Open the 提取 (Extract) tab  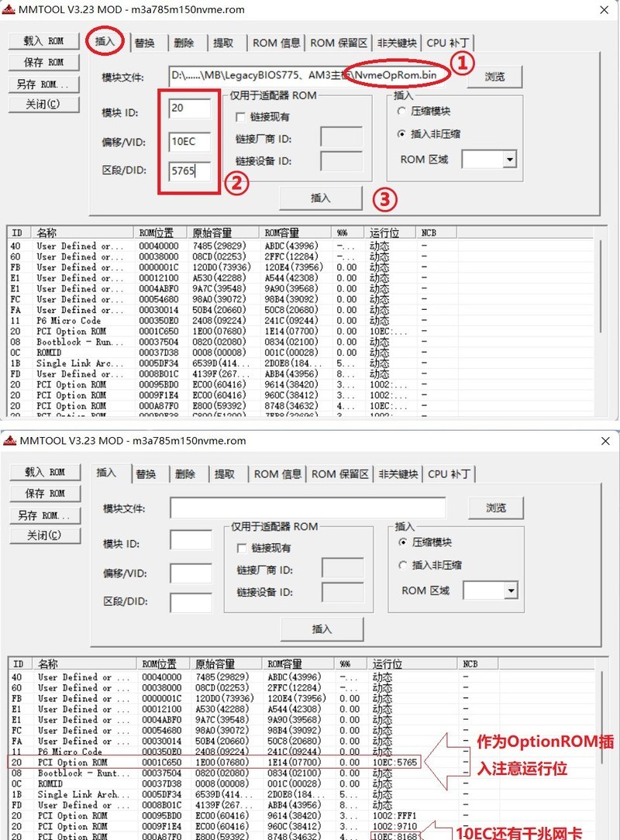coord(225,43)
